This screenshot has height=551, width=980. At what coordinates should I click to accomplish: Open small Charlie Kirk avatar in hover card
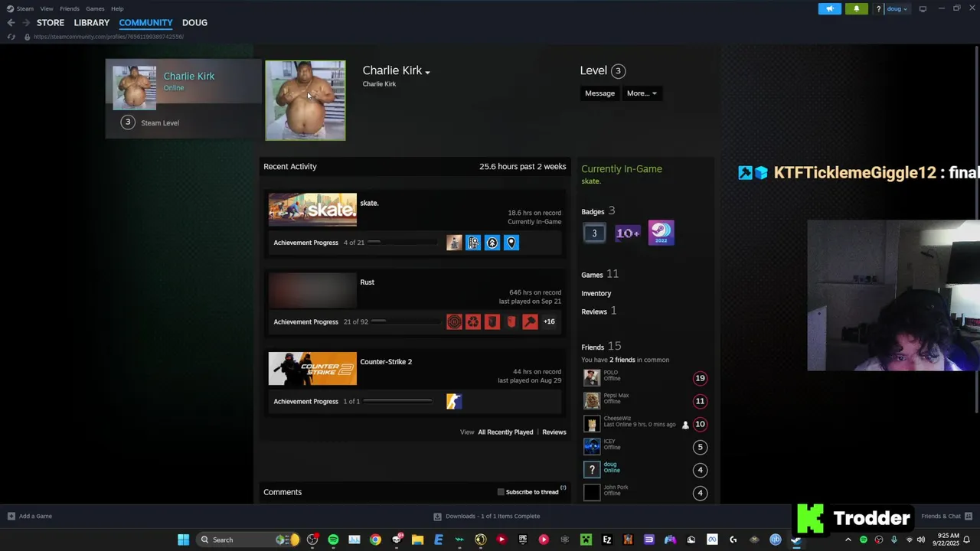click(135, 87)
